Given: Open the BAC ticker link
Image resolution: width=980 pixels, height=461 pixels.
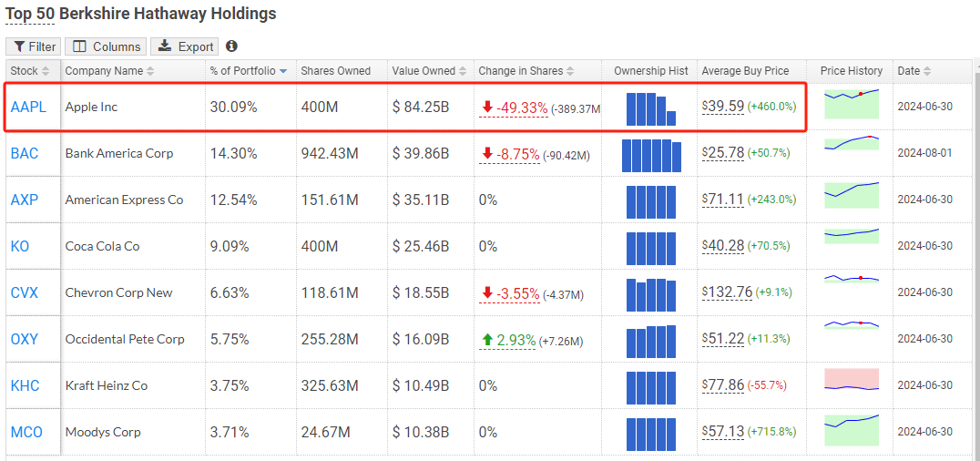Looking at the screenshot, I should point(25,153).
